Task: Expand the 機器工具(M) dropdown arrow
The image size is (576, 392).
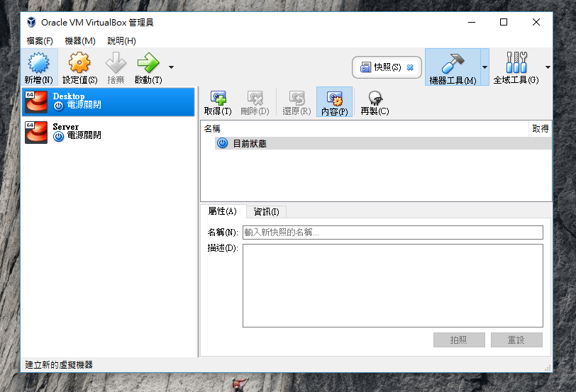Action: point(484,67)
